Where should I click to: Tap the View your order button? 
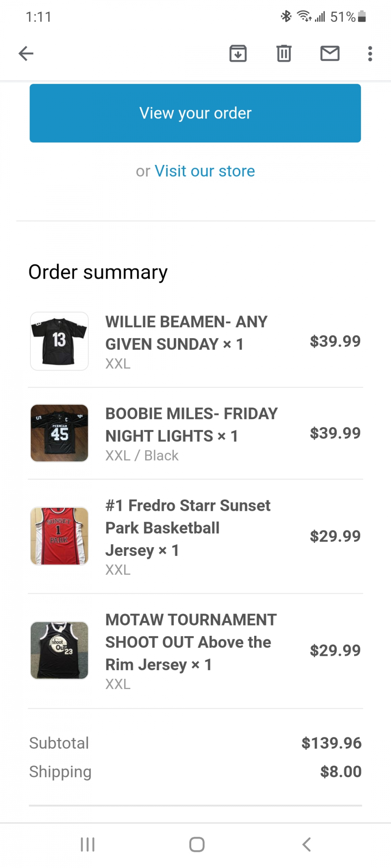click(195, 113)
